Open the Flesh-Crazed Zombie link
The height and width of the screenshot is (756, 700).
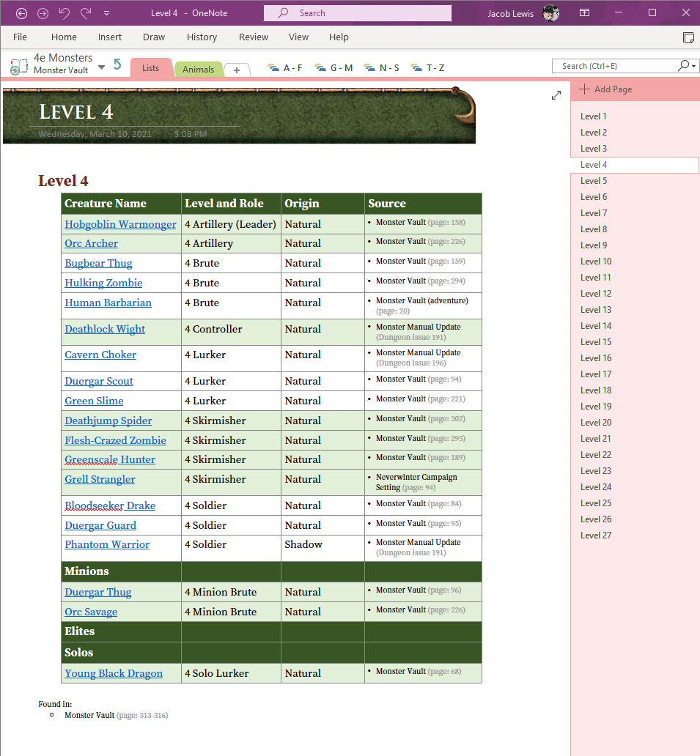point(115,440)
